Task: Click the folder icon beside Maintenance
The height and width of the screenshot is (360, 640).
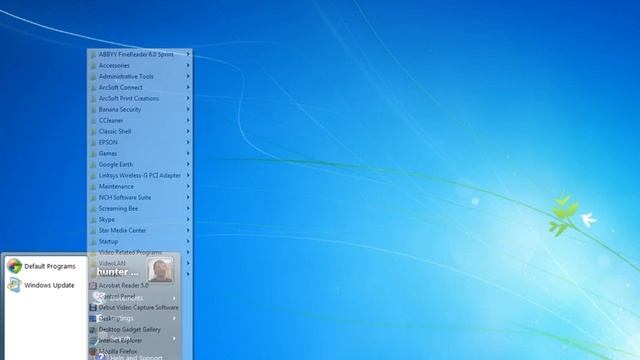Action: [x=93, y=187]
